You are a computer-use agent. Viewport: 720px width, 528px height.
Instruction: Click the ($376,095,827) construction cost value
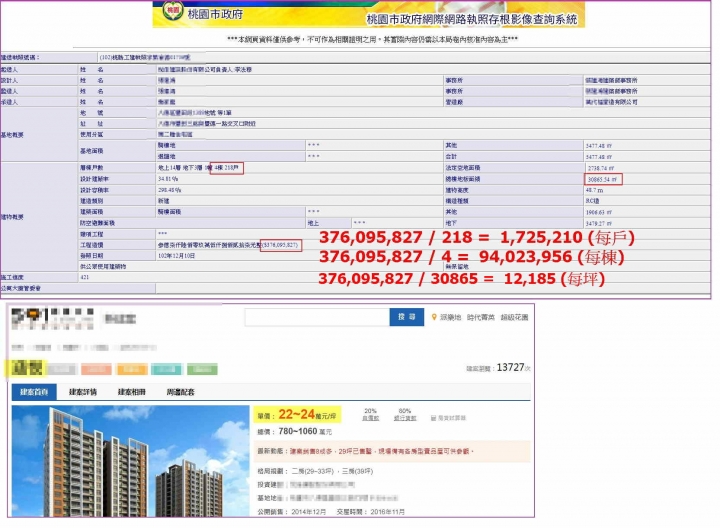pos(281,245)
